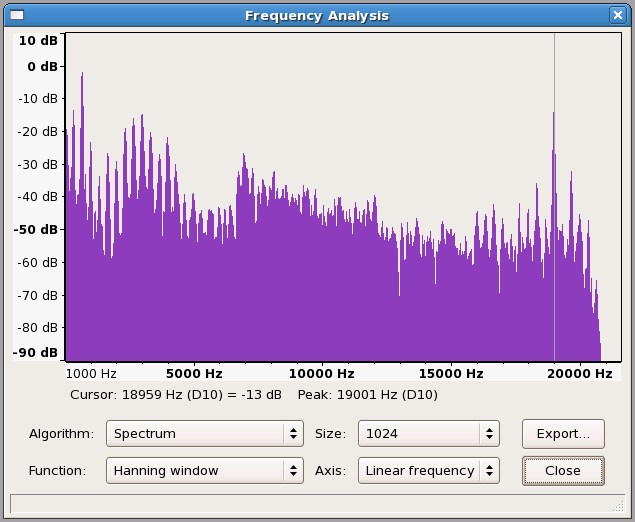
Task: Click the Cursor: 18959 Hz readout text
Action: 176,395
